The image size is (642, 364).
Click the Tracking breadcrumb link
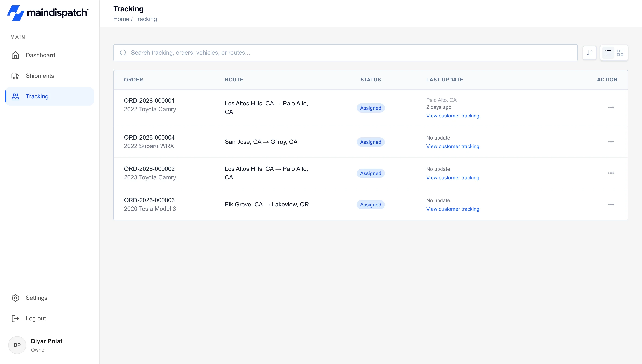[x=145, y=19]
